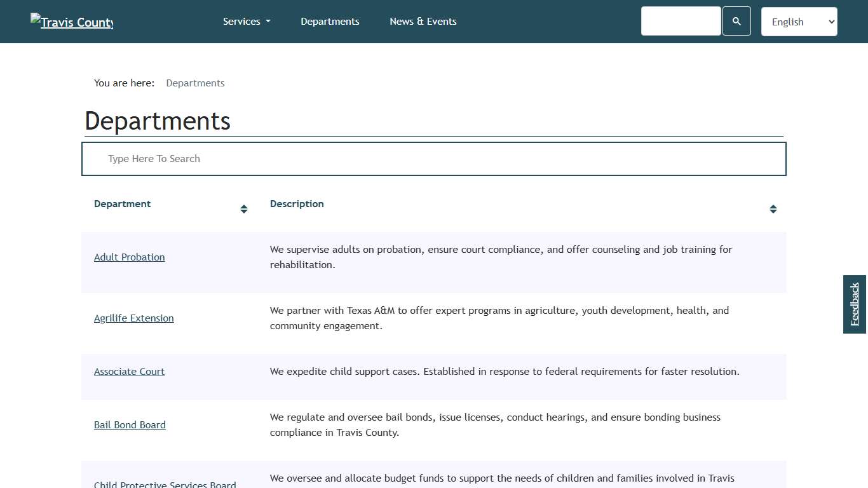Go to Departments in navigation bar
This screenshot has height=488, width=868.
click(x=330, y=22)
